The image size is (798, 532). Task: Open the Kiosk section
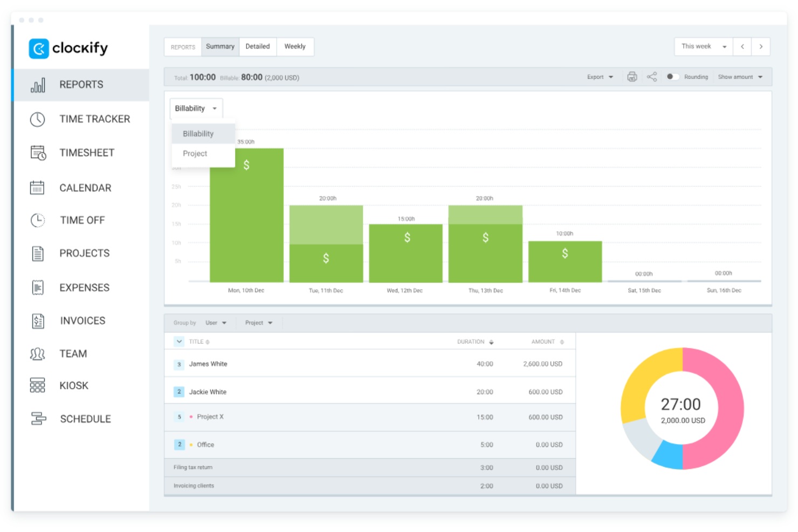pyautogui.click(x=73, y=385)
